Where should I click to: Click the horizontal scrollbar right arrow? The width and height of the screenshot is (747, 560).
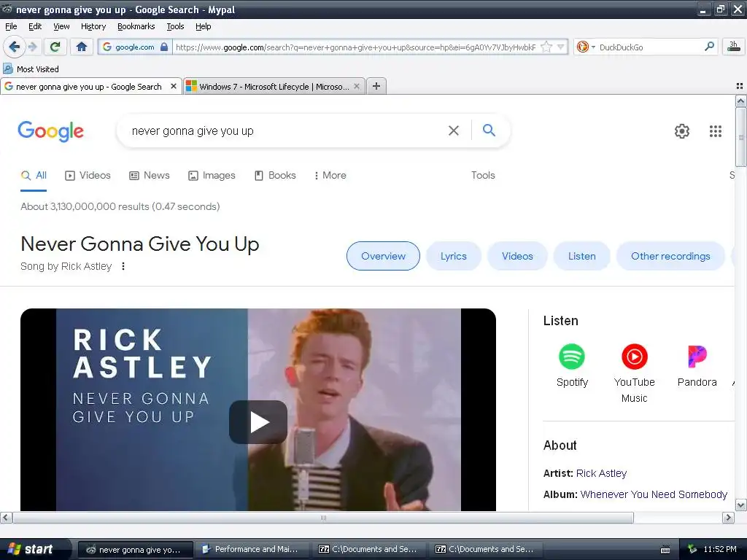(x=728, y=518)
